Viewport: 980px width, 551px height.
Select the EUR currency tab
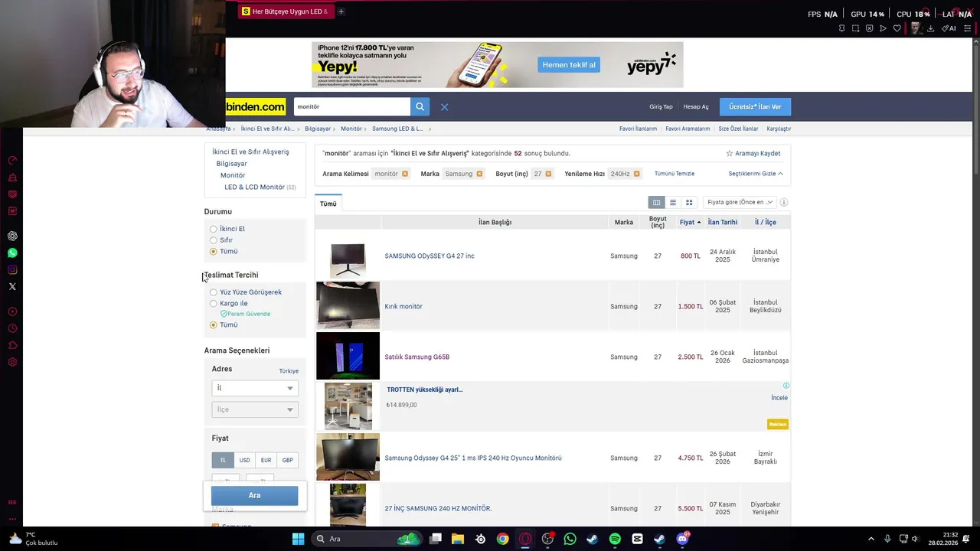point(266,460)
